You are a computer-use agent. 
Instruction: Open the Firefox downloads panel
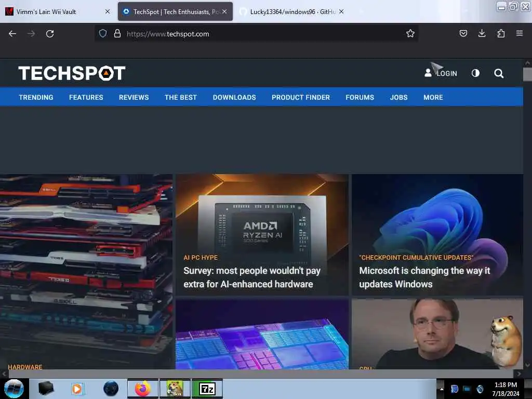[x=482, y=33]
